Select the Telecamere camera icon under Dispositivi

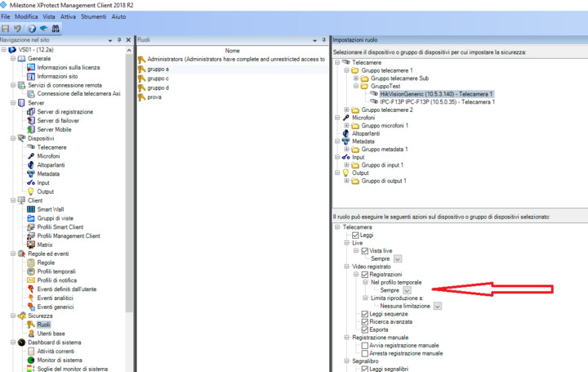click(x=31, y=147)
